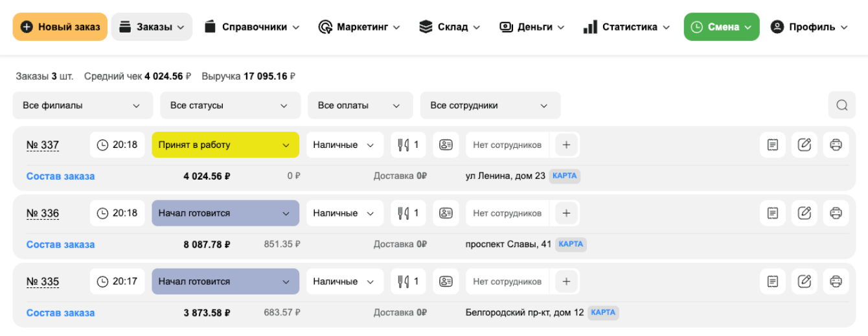Click Нет сотрудников field in order № 336
868x336 pixels.
tap(507, 213)
